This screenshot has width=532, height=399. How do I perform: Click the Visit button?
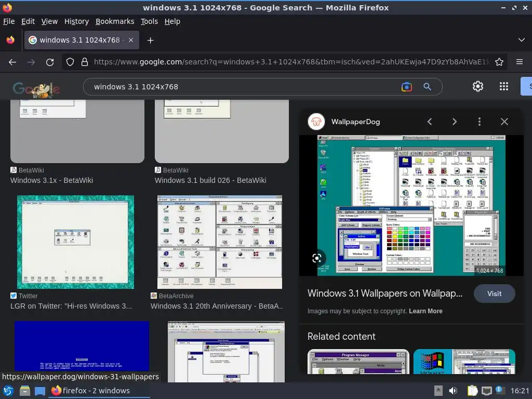pos(495,294)
